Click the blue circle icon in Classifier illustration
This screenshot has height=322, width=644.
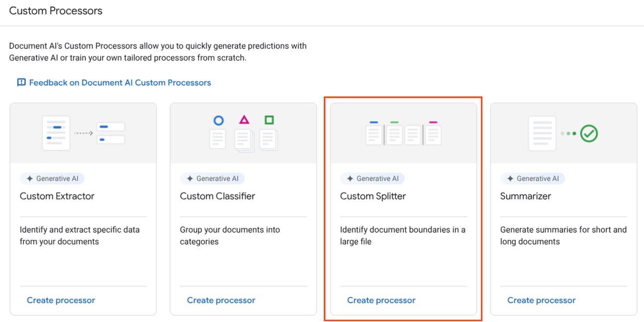[218, 120]
